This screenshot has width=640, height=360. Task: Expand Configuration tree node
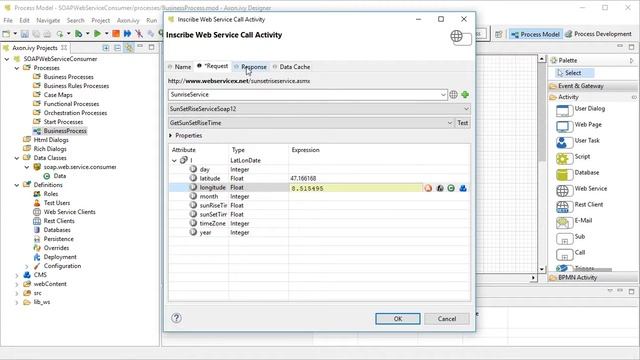[27, 266]
